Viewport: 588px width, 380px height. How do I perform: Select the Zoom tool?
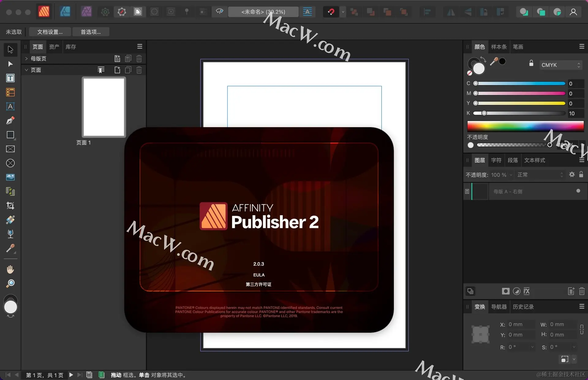coord(10,283)
